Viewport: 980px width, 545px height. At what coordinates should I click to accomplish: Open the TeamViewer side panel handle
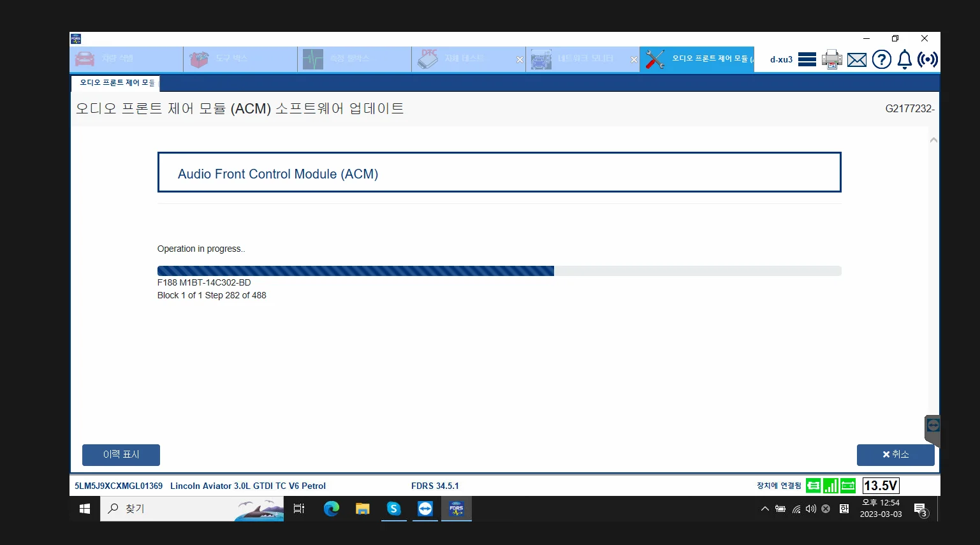[x=932, y=430]
